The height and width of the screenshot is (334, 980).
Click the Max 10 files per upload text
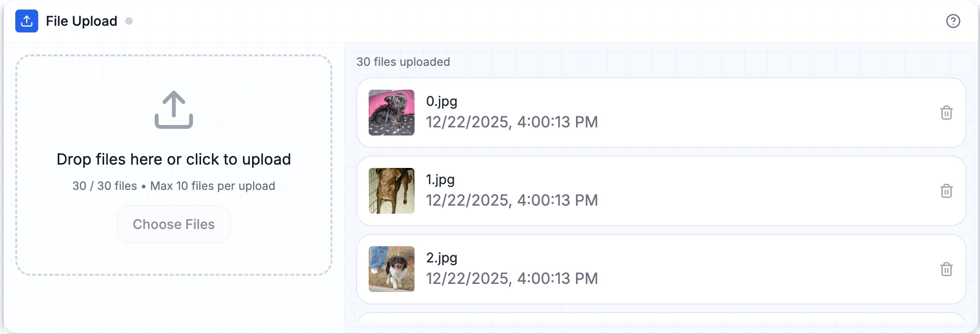coord(213,186)
